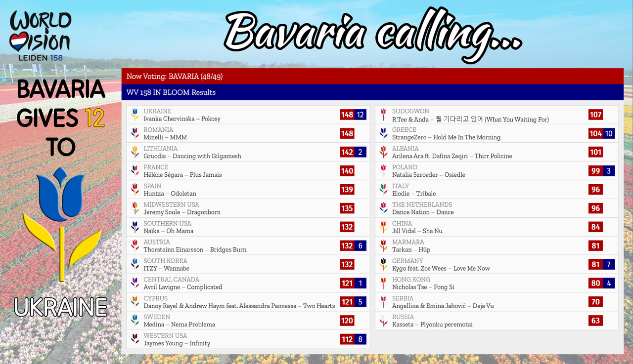Click 'Kasseta – Plyonku peremotai' text
This screenshot has height=364, width=633.
click(x=432, y=325)
